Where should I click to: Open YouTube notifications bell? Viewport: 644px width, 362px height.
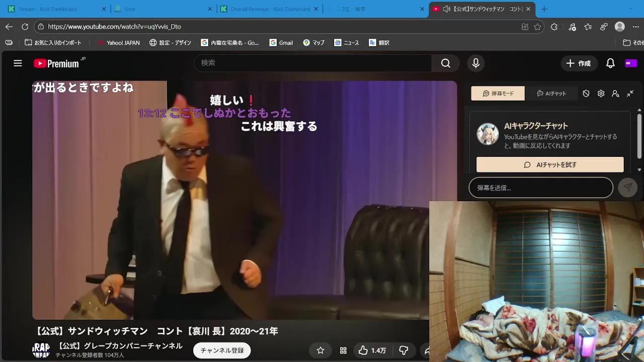point(610,63)
